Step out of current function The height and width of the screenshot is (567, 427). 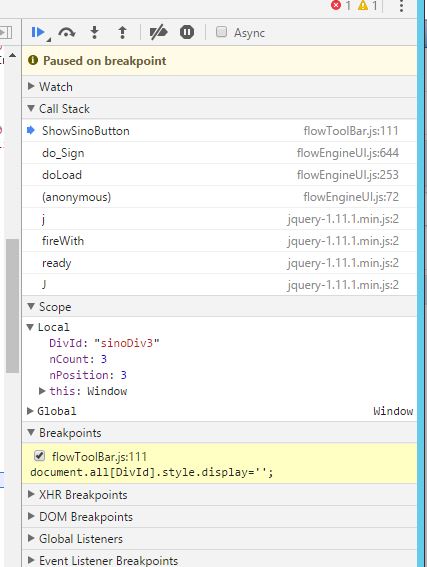[x=123, y=33]
